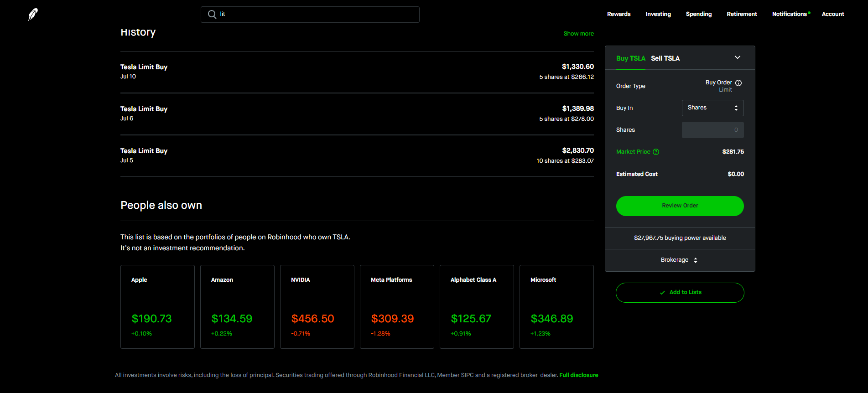Click the $1,389.98 order amount
The width and height of the screenshot is (868, 393).
pos(577,109)
